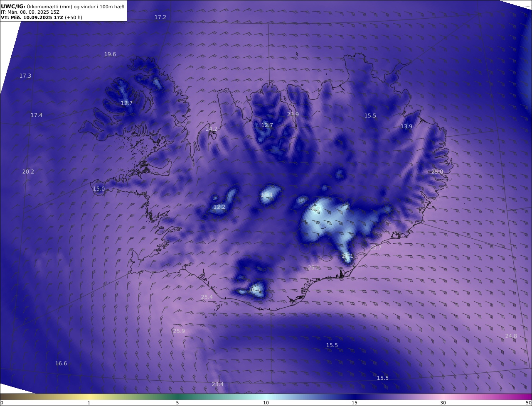Click the 13.9 value label
Image resolution: width=532 pixels, height=406 pixels.
pos(406,127)
